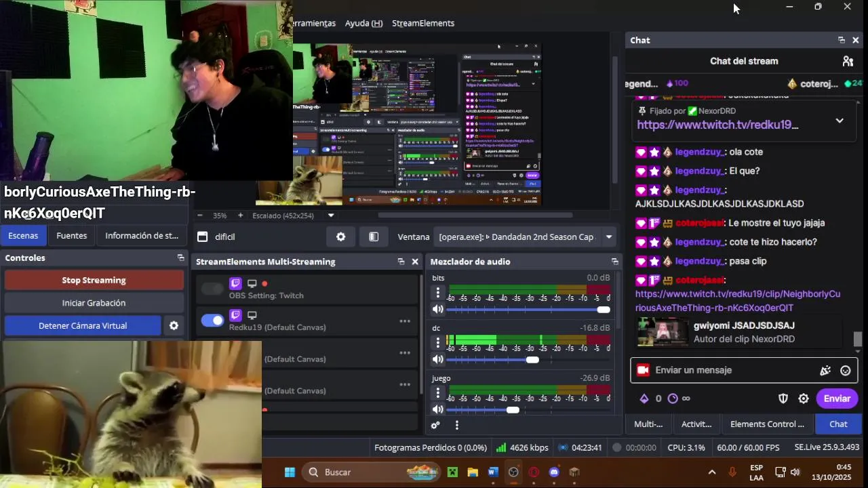Open chat moderation shield icon
Image resolution: width=868 pixels, height=488 pixels.
pyautogui.click(x=783, y=399)
